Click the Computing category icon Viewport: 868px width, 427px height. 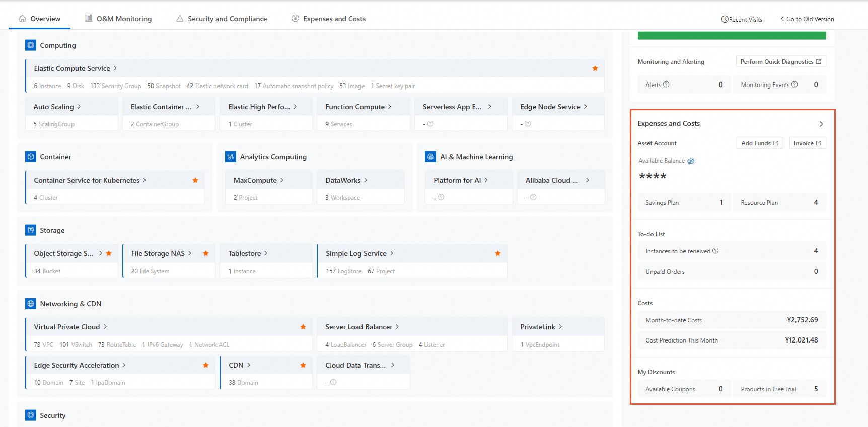pos(31,45)
